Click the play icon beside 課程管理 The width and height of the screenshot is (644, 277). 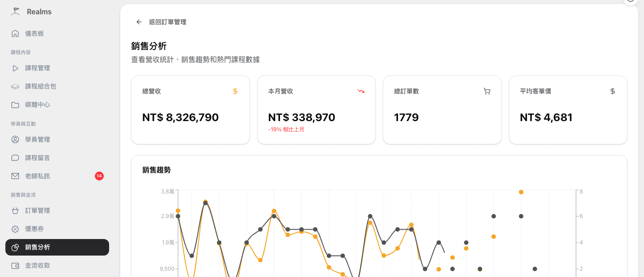coord(15,68)
